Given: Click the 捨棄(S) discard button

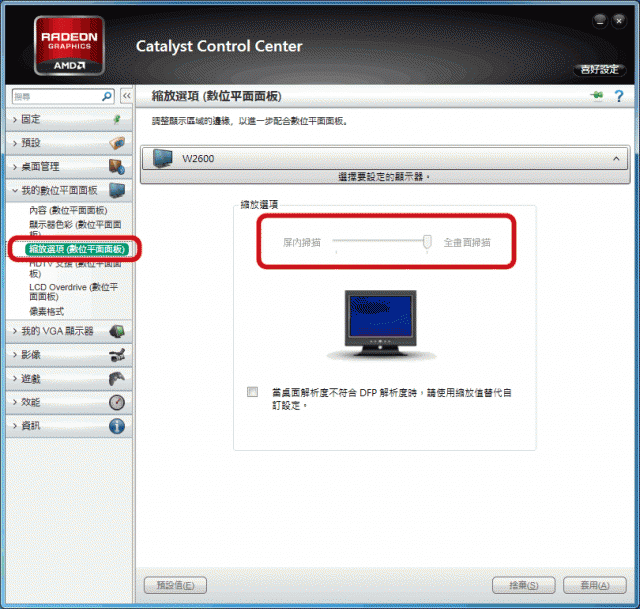Looking at the screenshot, I should point(524,585).
